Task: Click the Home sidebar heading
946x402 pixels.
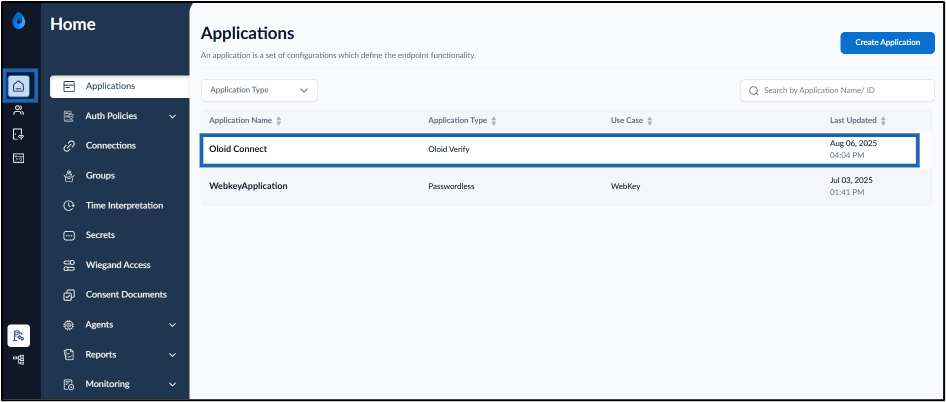Action: [73, 24]
